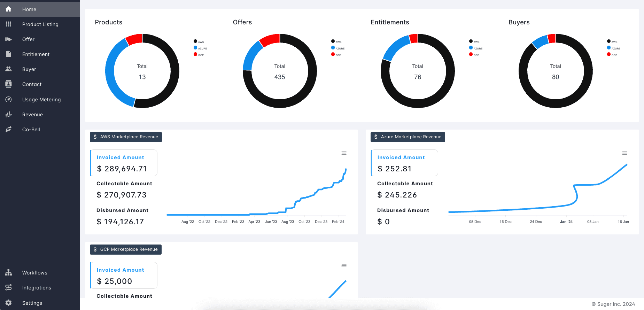Navigate to Offer in the sidebar

click(28, 39)
